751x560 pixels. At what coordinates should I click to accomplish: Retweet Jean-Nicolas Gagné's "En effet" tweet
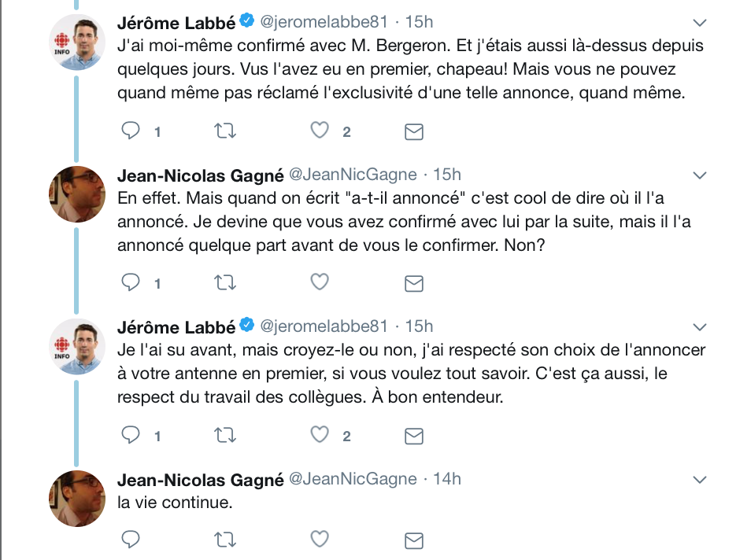(224, 282)
